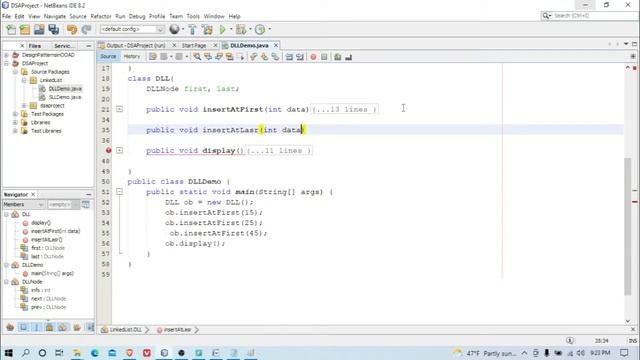Image resolution: width=640 pixels, height=360 pixels.
Task: Click the Clean and Build Project icon
Action: [x=207, y=29]
